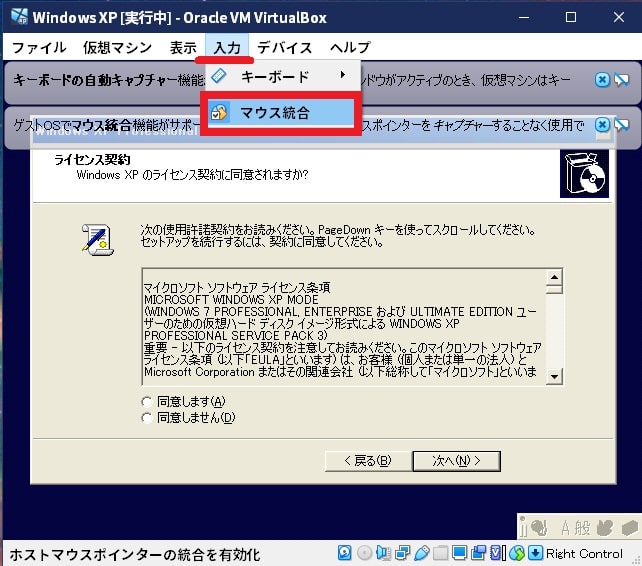Dismiss the mouse integration notification

coord(602,125)
